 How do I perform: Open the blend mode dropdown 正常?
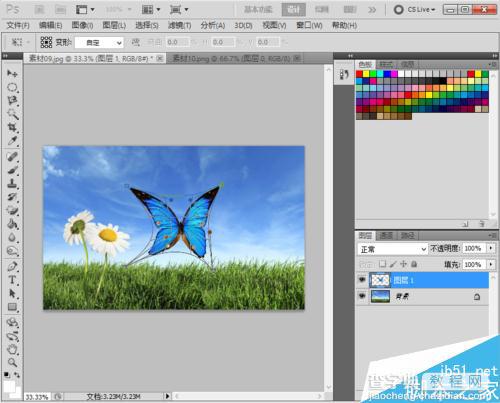tap(392, 249)
